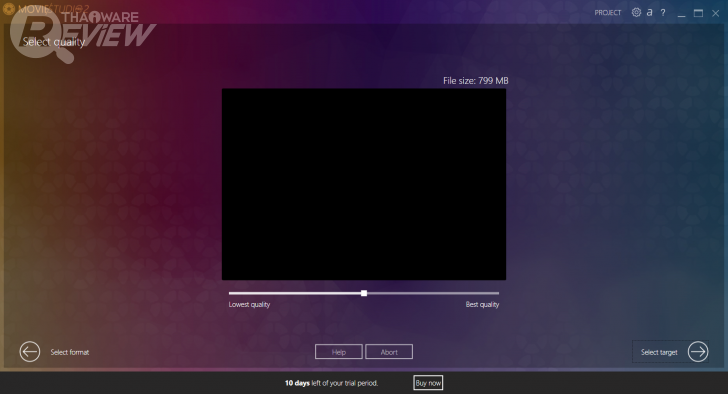This screenshot has width=728, height=394.
Task: Click the trial period days left message
Action: [332, 383]
